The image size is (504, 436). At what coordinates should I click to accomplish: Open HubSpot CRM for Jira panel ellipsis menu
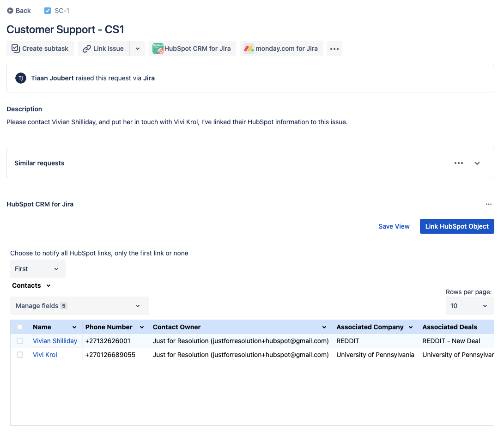489,204
